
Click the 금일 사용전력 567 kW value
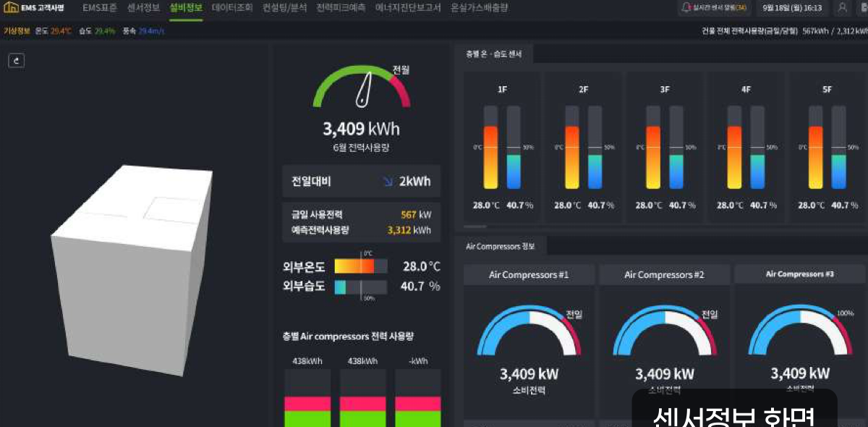416,215
